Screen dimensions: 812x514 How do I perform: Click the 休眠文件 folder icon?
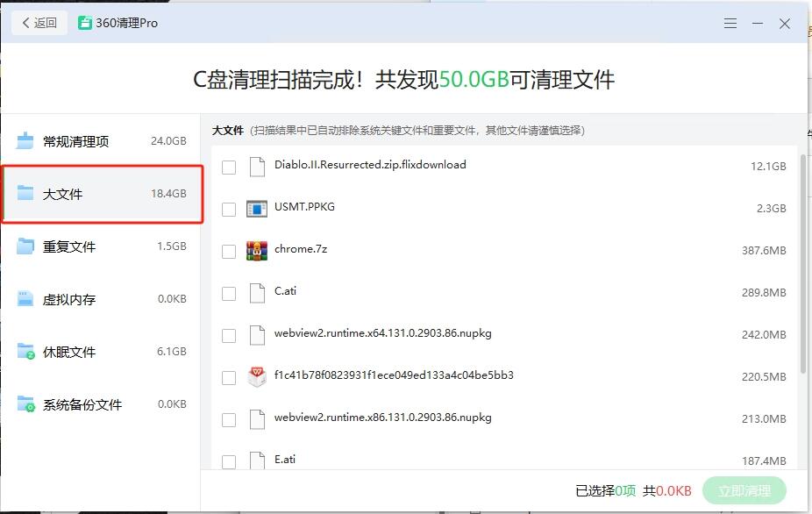[x=25, y=352]
